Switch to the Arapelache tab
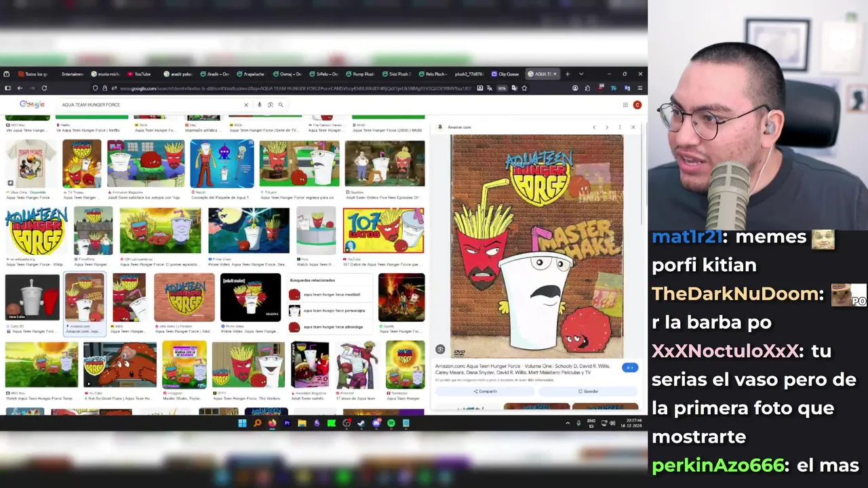This screenshot has width=868, height=488. (x=251, y=74)
